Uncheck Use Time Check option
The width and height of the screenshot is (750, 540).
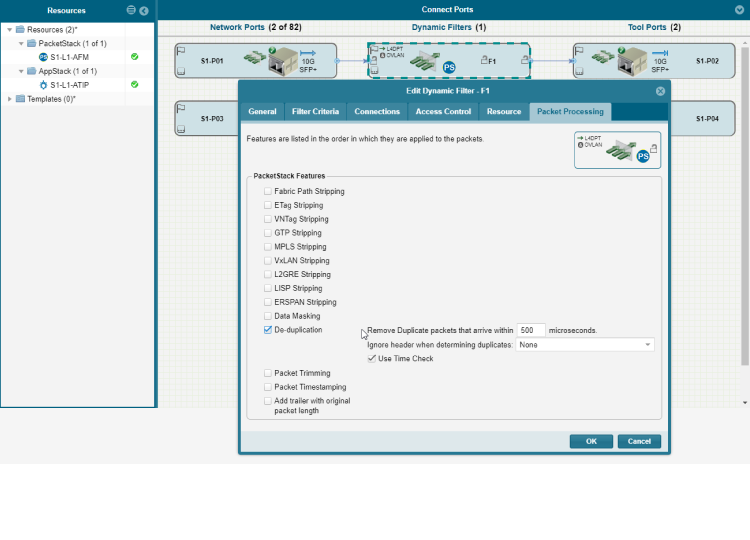(372, 358)
